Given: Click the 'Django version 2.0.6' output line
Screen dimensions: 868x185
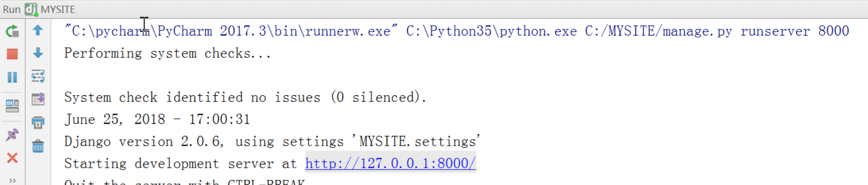Looking at the screenshot, I should tap(272, 141).
